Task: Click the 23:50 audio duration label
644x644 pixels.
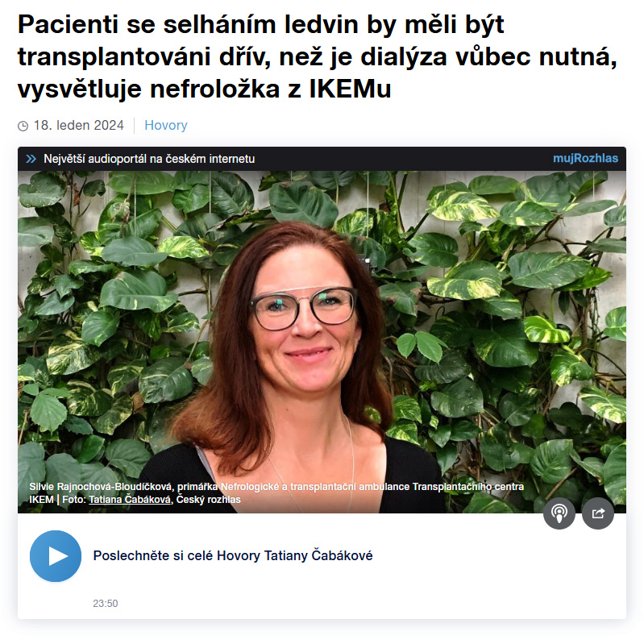Action: point(105,604)
